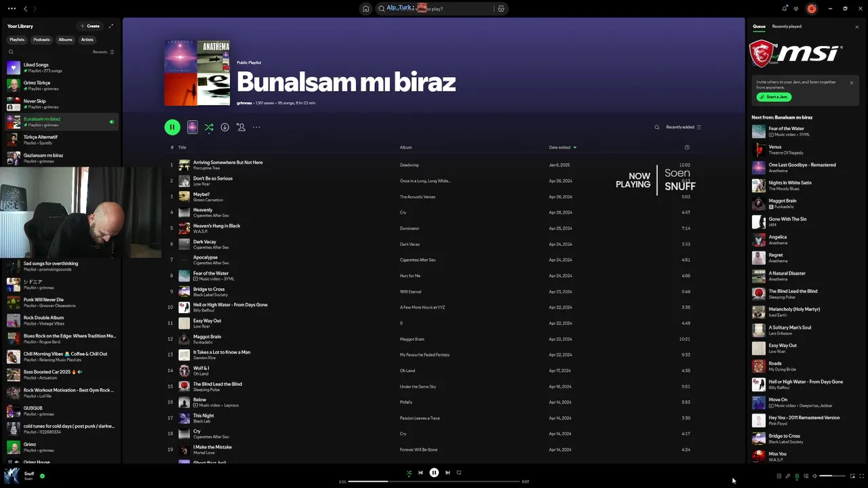Screen dimensions: 868x488
Task: Filter library by Playlists
Action: coord(17,39)
